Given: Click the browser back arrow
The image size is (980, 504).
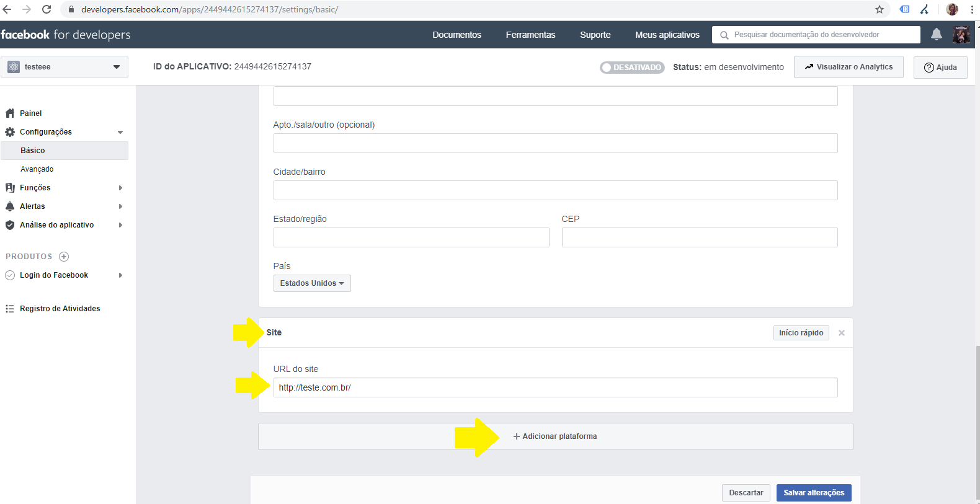Looking at the screenshot, I should pos(7,9).
